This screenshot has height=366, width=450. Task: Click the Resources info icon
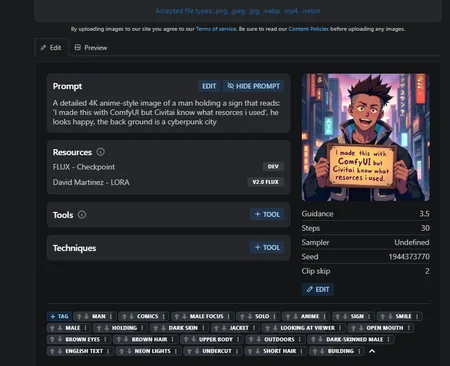point(100,152)
